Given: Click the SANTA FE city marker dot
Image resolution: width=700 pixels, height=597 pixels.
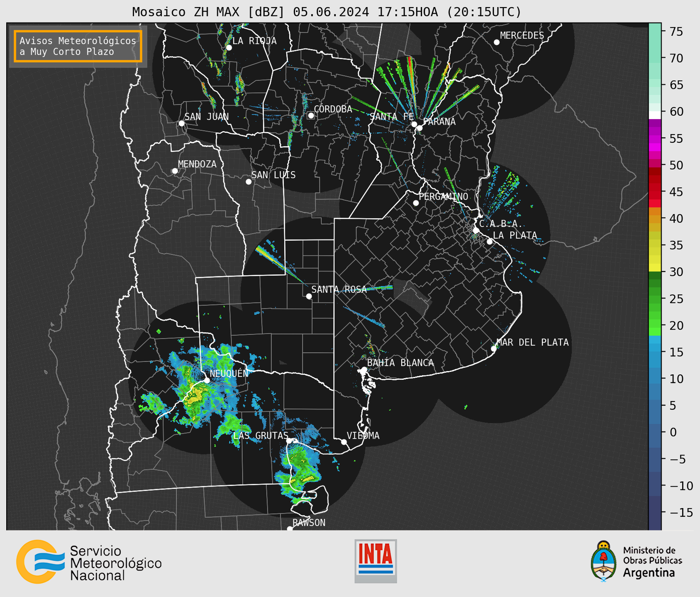Looking at the screenshot, I should coord(414,124).
